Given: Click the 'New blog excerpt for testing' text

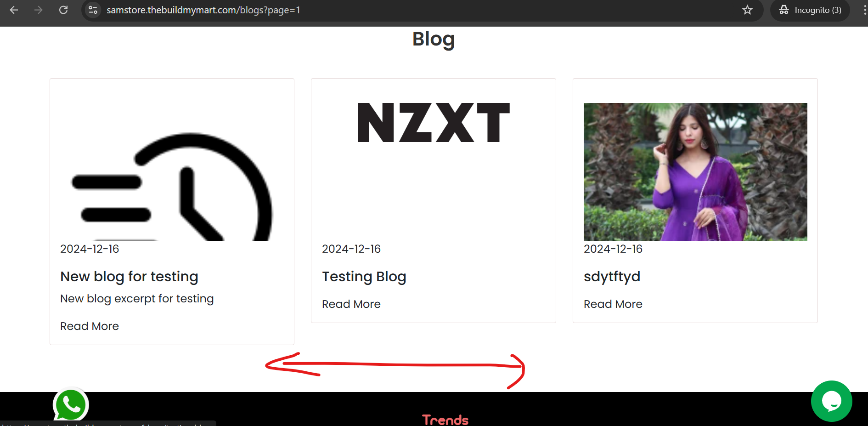Looking at the screenshot, I should 137,299.
